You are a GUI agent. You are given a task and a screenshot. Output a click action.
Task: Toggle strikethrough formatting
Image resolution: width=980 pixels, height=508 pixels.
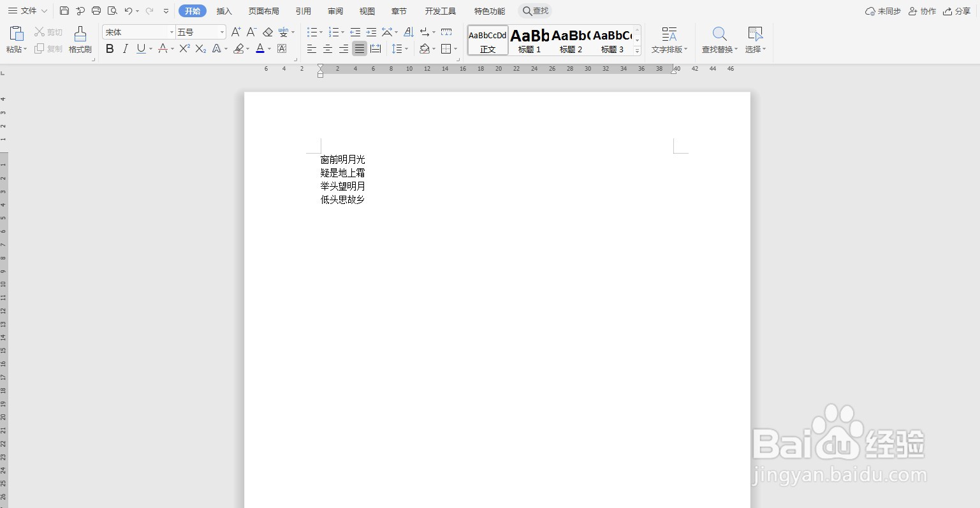click(163, 48)
